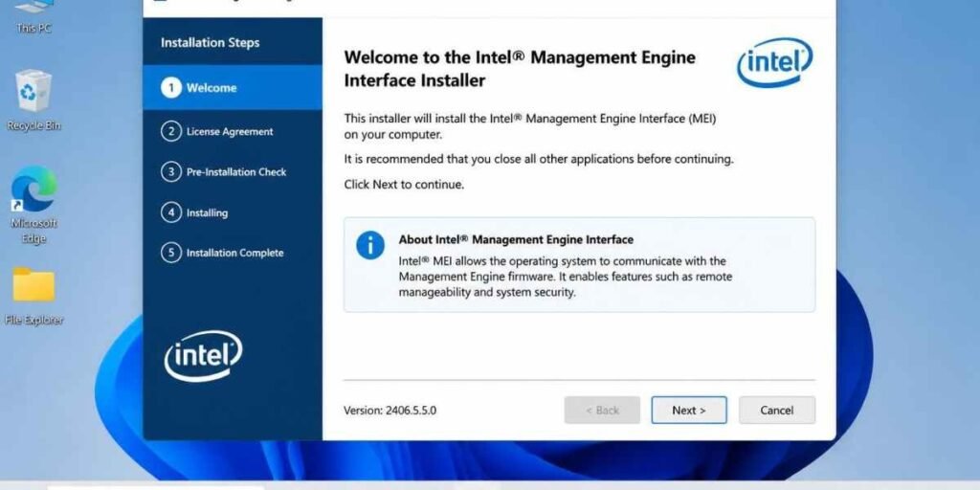Viewport: 980px width, 490px height.
Task: Click 'Intel® MEI allows the operating system' description
Action: (566, 277)
